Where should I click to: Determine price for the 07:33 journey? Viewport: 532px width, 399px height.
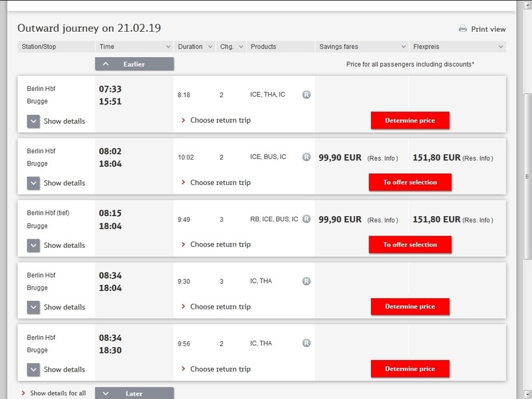coord(410,121)
